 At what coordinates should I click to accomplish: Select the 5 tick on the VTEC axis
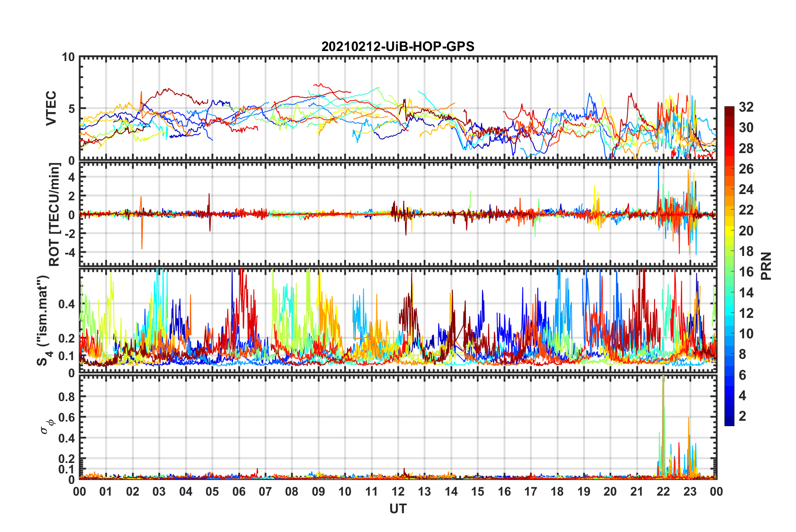pyautogui.click(x=72, y=109)
